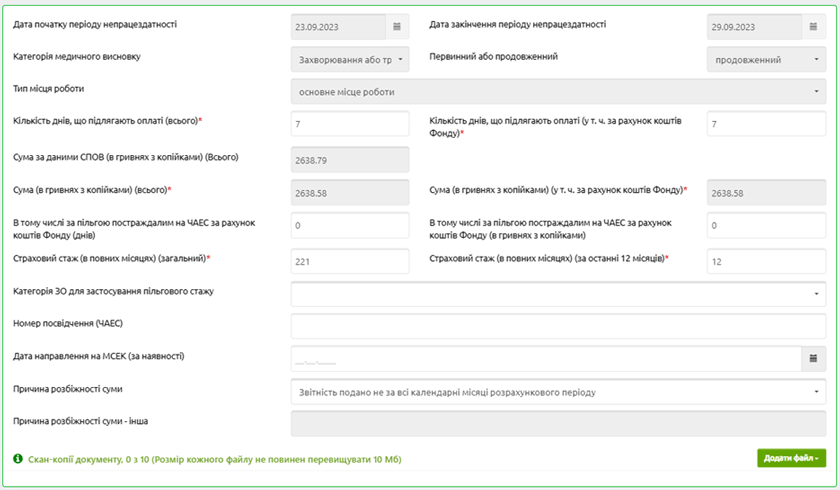Expand the workplace type dropdown

click(558, 92)
